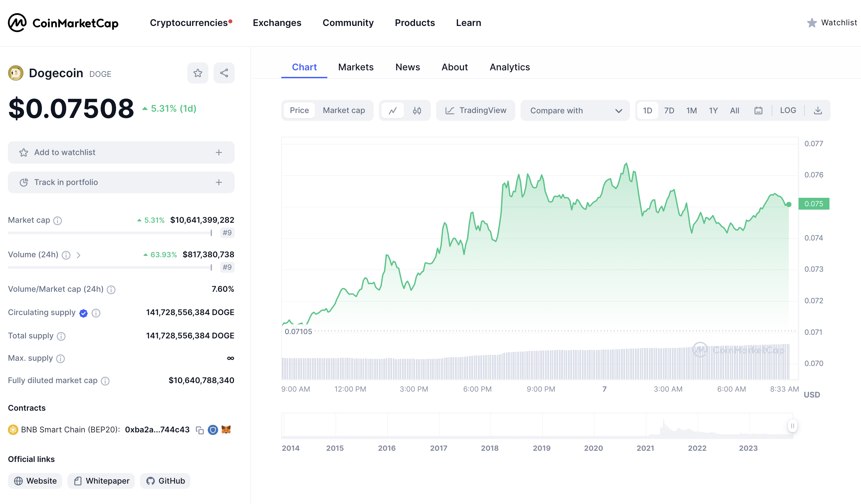861x504 pixels.
Task: Click the Whitepaper link
Action: (x=101, y=480)
